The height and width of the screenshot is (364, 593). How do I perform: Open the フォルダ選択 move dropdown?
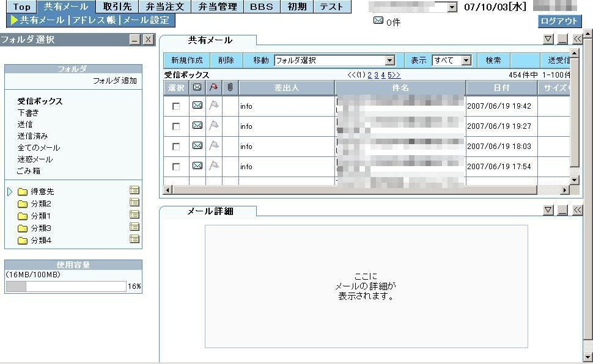tap(334, 60)
